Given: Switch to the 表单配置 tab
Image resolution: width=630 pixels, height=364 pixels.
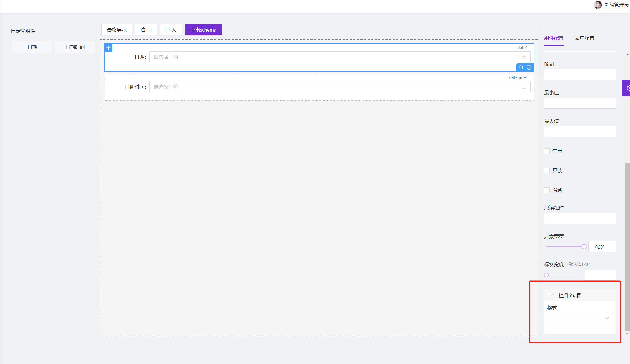Looking at the screenshot, I should coord(584,38).
